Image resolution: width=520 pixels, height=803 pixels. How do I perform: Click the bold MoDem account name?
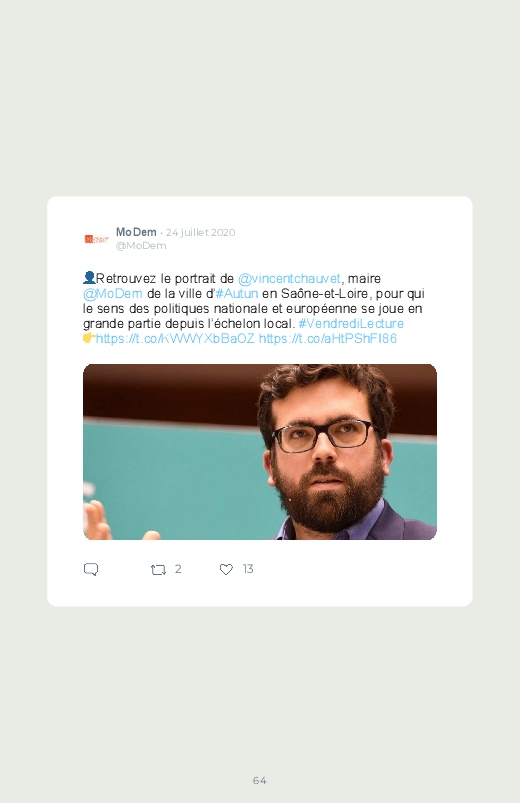136,232
